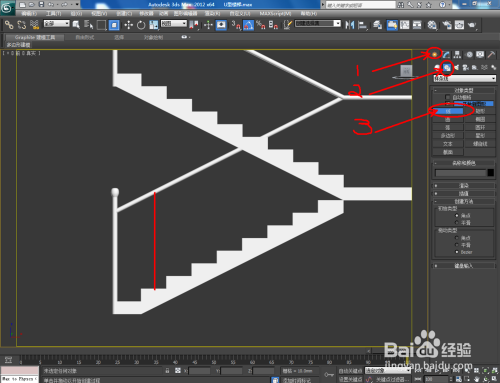Switch to the Utilities hammer tab
Screen dimensions: 500x383
491,54
